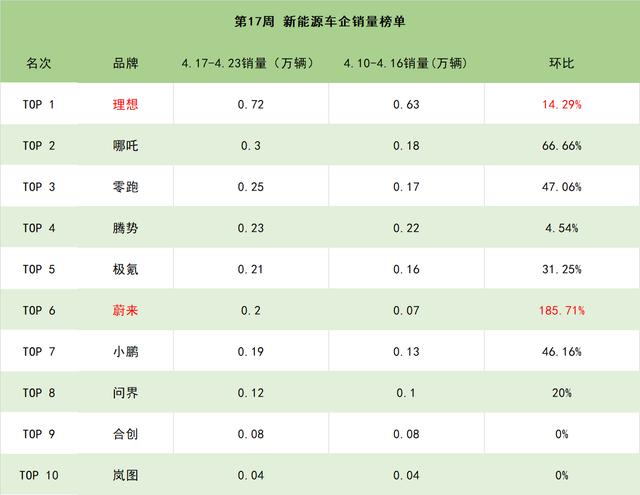Click the 66.66% value
640x495 pixels.
tap(562, 146)
